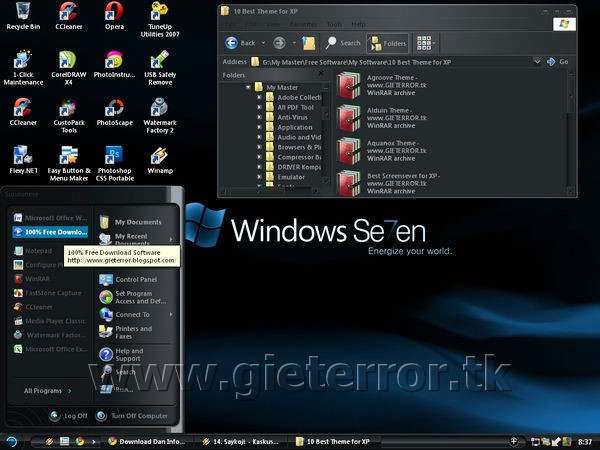
Task: Toggle the Folders pane button
Action: pyautogui.click(x=388, y=43)
